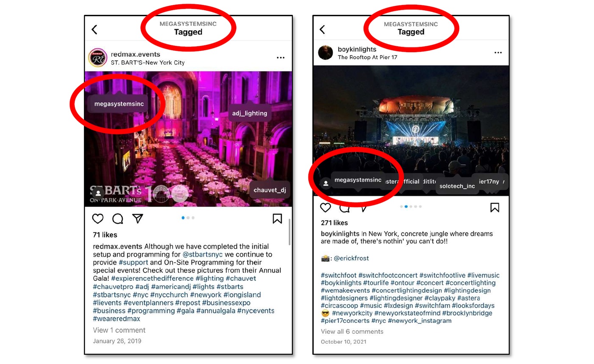Open the solotech_inc tag on concert photo
The image size is (594, 364).
click(457, 186)
